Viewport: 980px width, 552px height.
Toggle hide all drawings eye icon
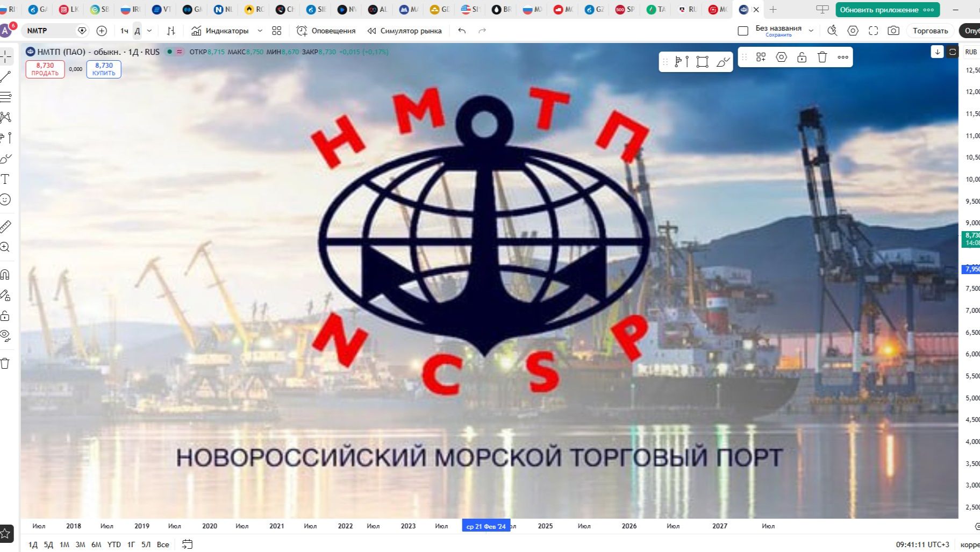pyautogui.click(x=5, y=336)
